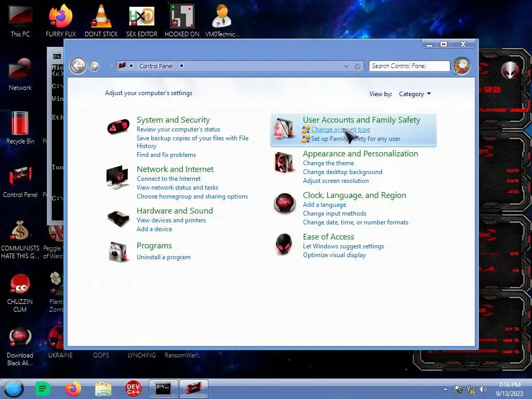
Task: Switch to Command Prompt taskbar button
Action: (163, 389)
